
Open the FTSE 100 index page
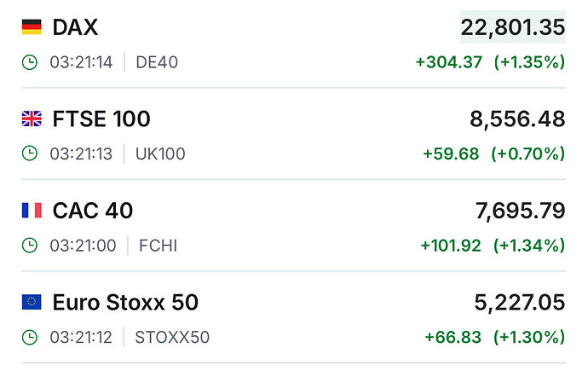(x=101, y=119)
